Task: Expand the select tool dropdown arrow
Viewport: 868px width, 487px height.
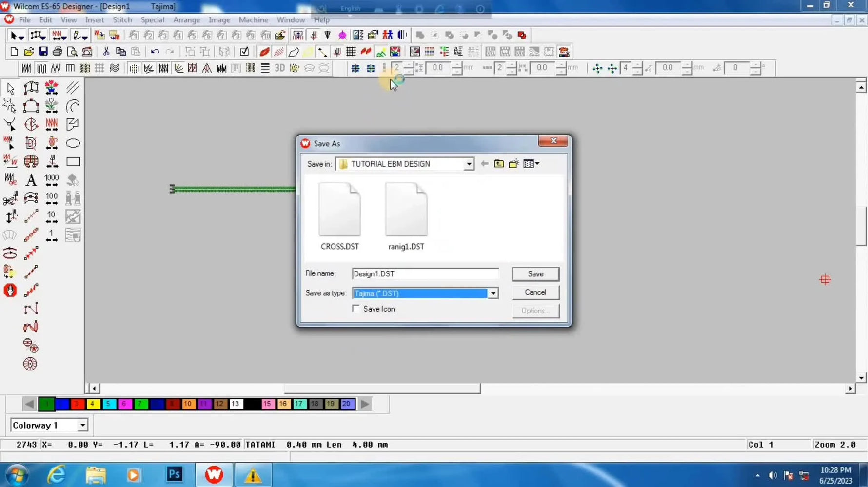Action: coord(21,36)
